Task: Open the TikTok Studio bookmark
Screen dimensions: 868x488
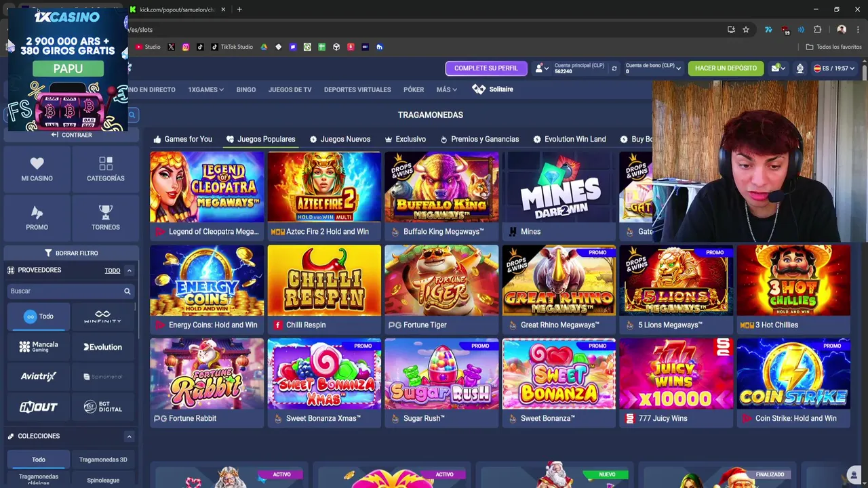Action: tap(232, 47)
